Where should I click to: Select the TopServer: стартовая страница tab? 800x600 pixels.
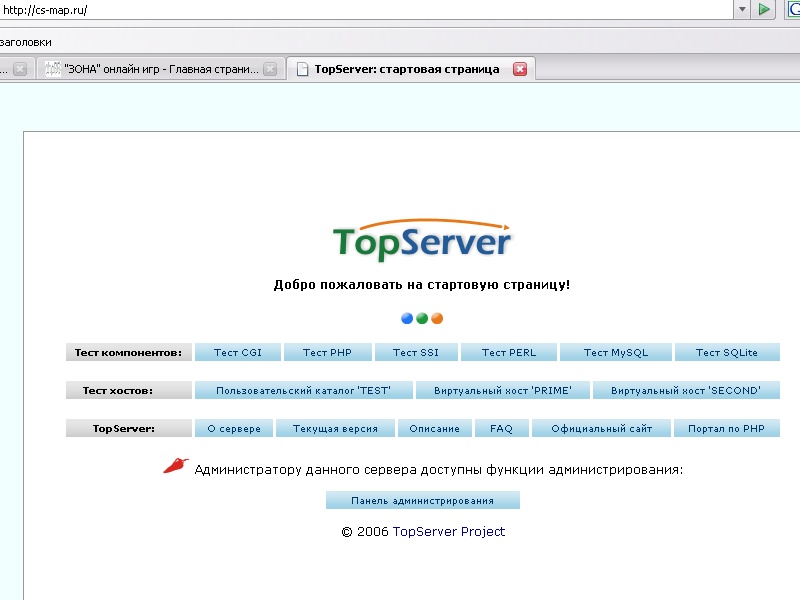click(405, 69)
